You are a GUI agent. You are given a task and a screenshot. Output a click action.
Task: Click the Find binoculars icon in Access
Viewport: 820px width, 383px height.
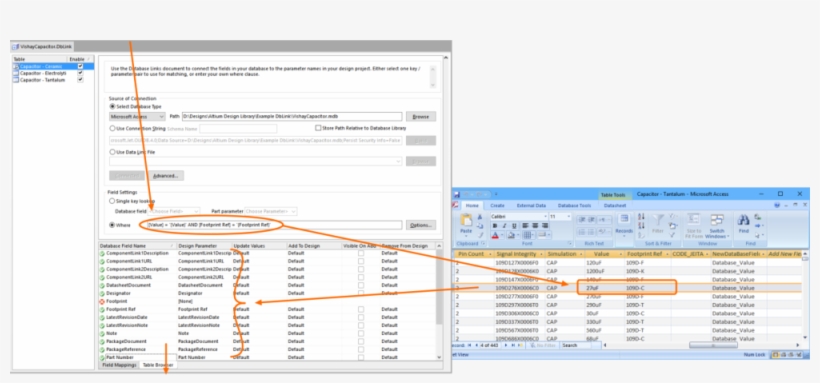click(x=743, y=220)
